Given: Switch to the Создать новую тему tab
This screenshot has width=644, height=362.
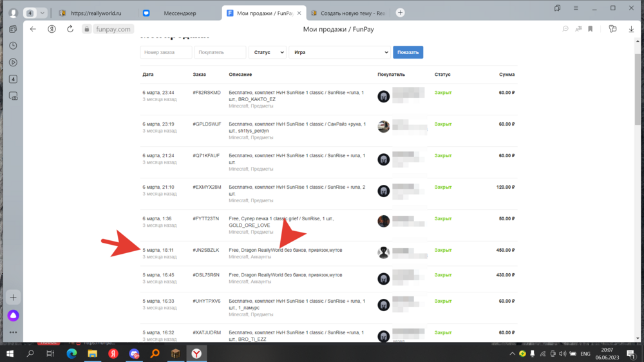Looking at the screenshot, I should click(x=348, y=13).
